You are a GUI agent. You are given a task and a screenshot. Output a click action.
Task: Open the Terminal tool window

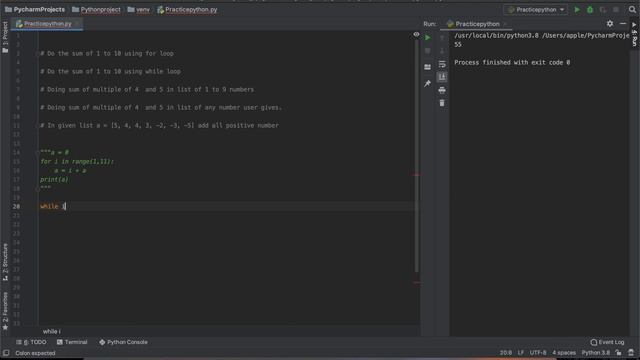72,342
